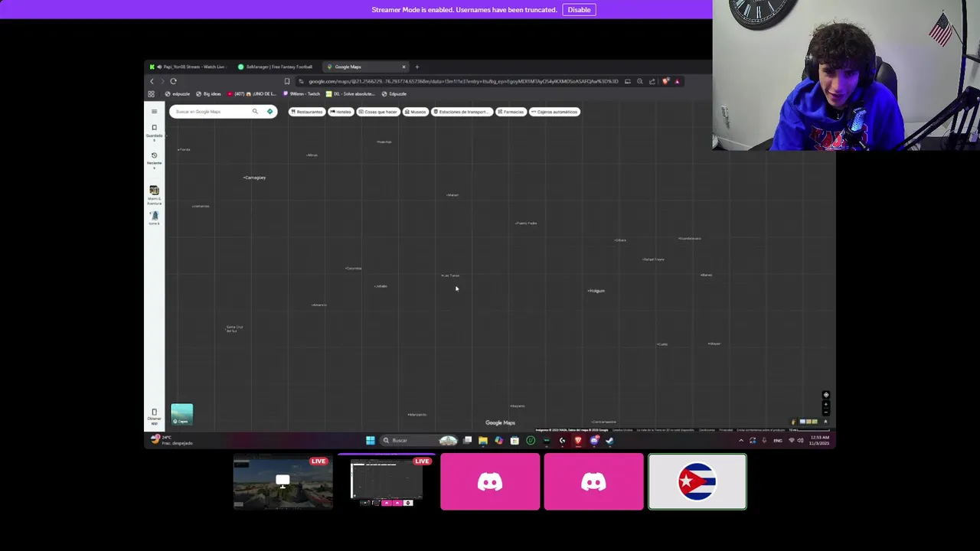Open the Google Maps hamburger menu

(x=154, y=112)
